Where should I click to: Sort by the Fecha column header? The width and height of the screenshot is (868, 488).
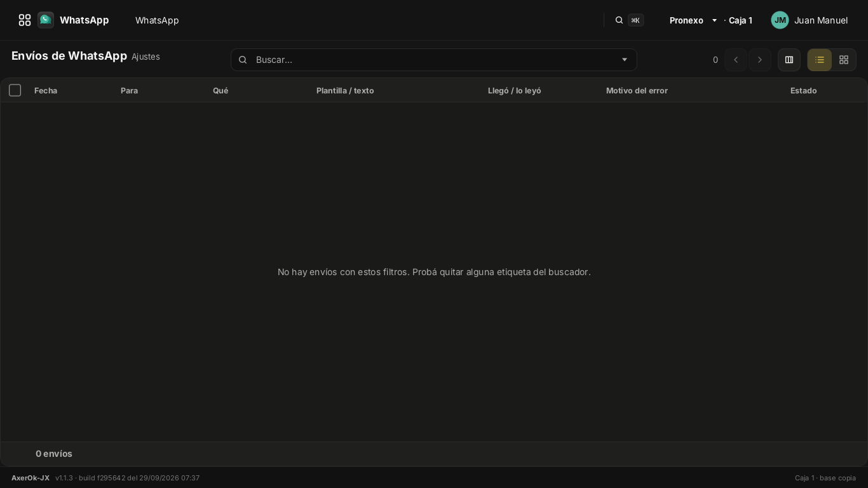pyautogui.click(x=46, y=91)
